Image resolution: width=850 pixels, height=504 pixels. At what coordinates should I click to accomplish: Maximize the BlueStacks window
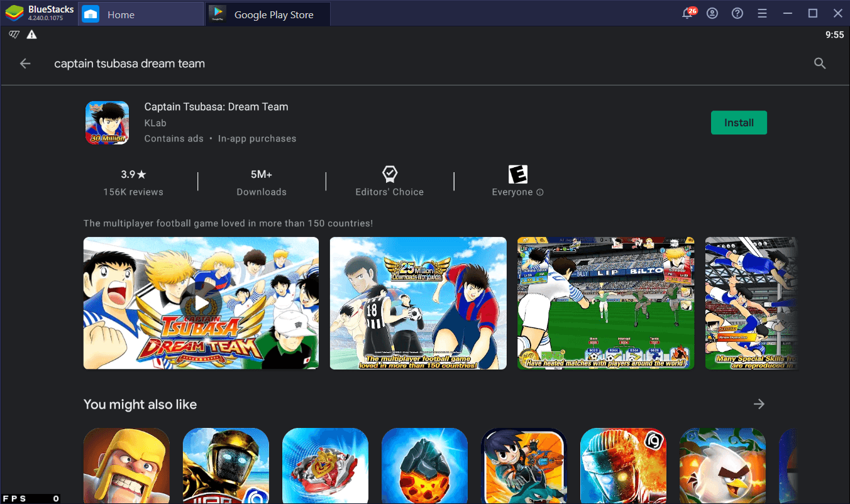[813, 14]
